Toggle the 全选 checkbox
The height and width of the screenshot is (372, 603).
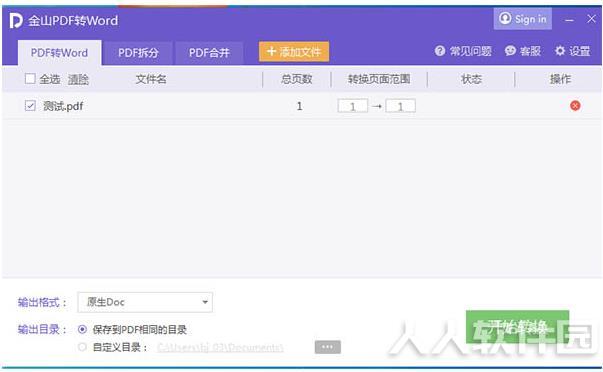[30, 79]
